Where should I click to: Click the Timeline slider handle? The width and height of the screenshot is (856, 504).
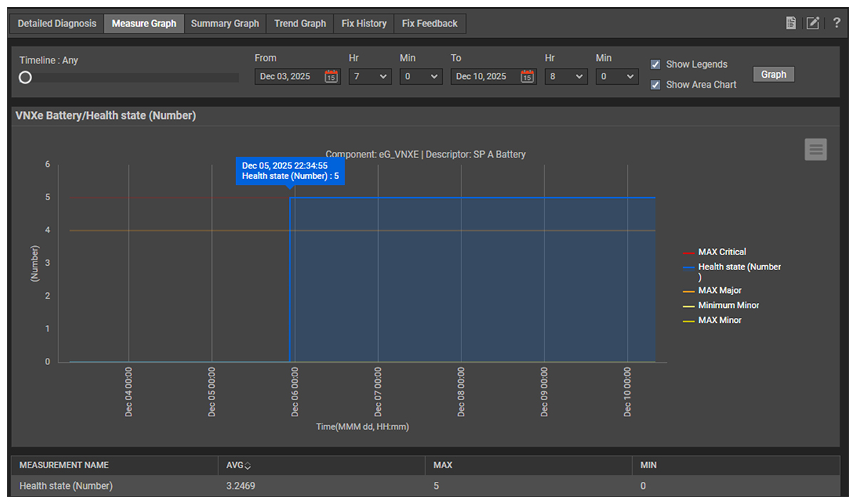(26, 78)
